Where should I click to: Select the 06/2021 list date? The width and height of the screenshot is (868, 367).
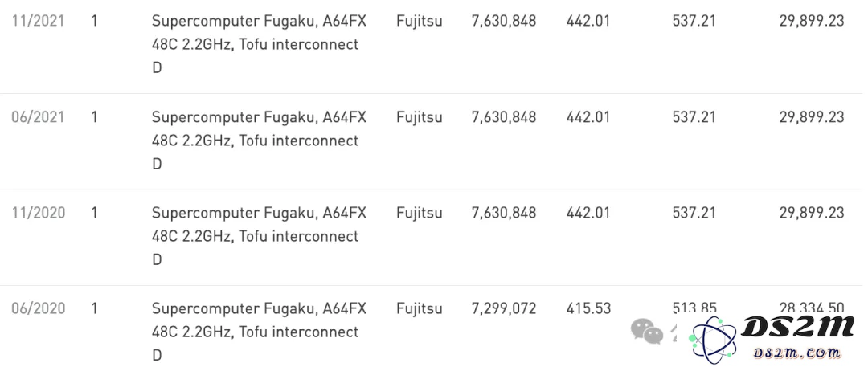tap(39, 117)
